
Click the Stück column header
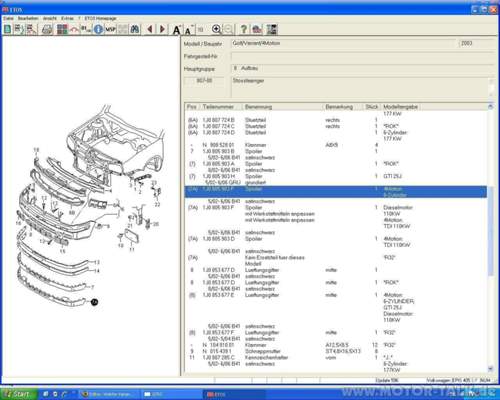[372, 107]
